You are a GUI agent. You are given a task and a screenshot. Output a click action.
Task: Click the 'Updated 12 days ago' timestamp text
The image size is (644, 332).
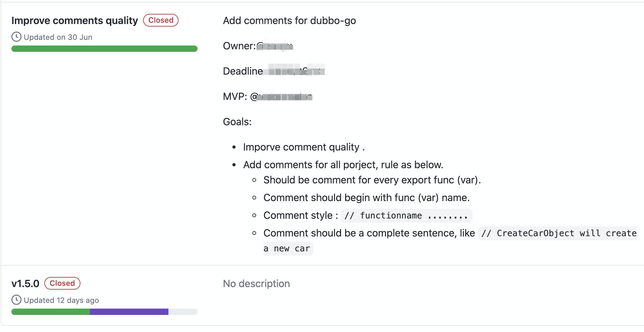click(x=61, y=300)
